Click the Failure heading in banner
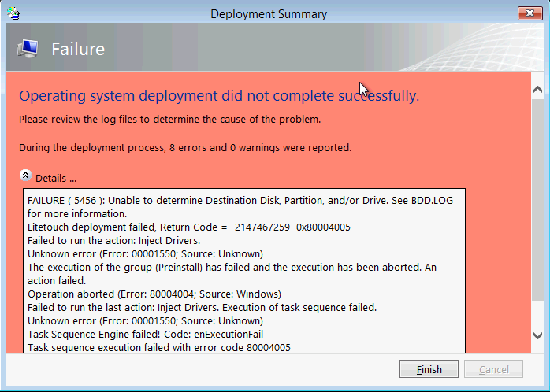This screenshot has height=392, width=550. 78,49
